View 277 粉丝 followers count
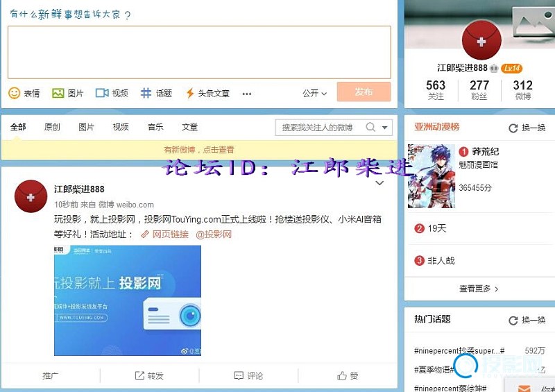555x392 pixels. coord(479,90)
